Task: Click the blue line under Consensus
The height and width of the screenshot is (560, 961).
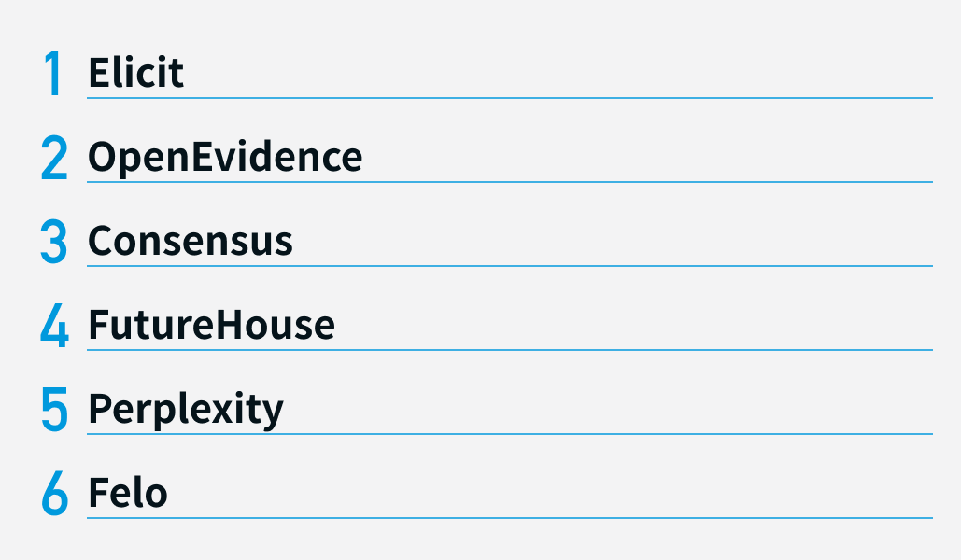Action: click(x=510, y=266)
